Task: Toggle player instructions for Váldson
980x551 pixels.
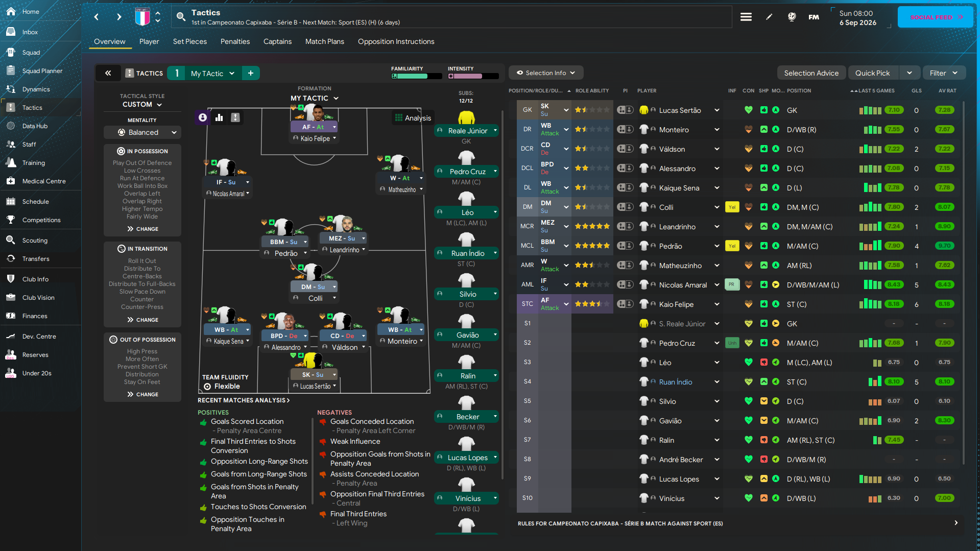Action: click(x=625, y=149)
